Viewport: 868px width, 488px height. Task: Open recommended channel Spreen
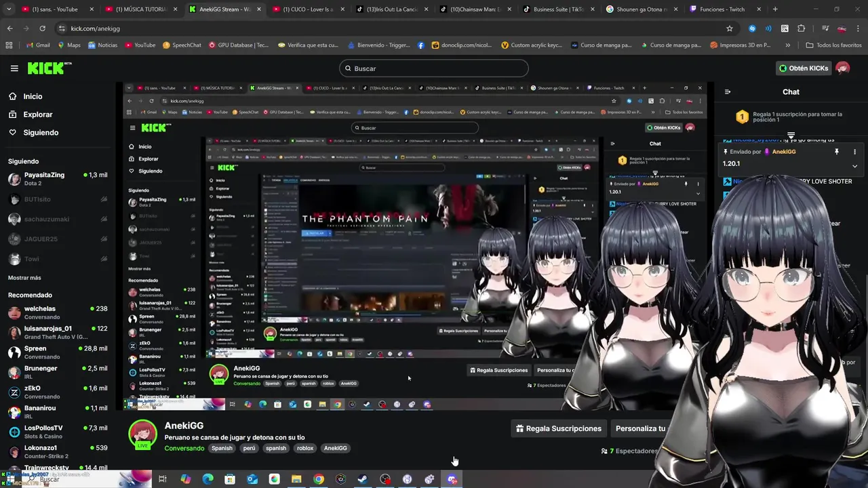point(58,352)
